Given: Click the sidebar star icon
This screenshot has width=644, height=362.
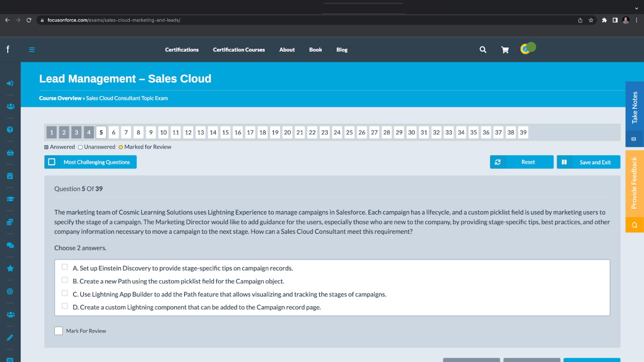Looking at the screenshot, I should coord(10,268).
